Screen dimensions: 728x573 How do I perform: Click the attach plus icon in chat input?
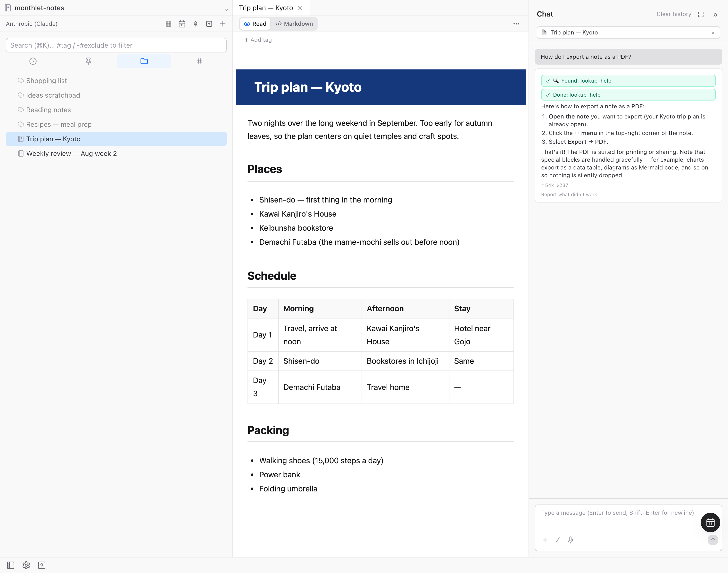pos(545,540)
